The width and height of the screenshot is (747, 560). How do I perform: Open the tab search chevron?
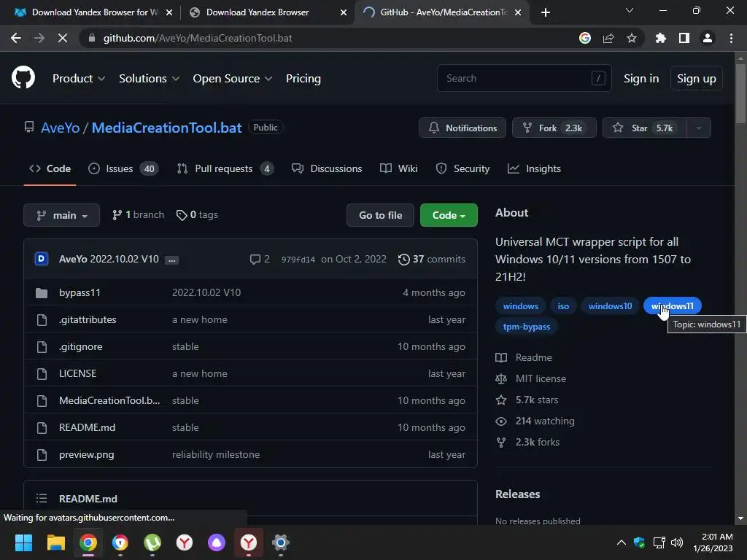click(x=630, y=10)
